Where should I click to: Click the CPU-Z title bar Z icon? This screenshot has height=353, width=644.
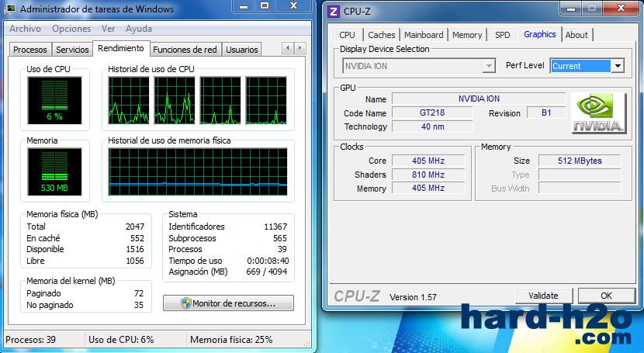(334, 12)
